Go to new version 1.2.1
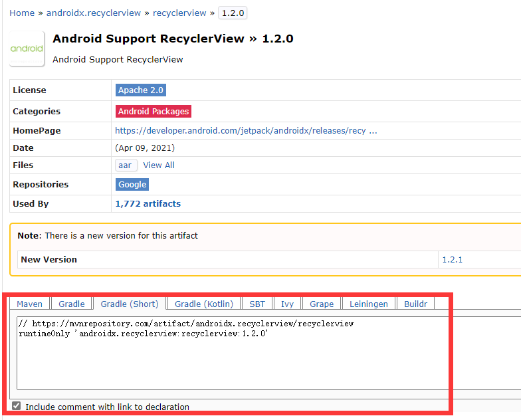This screenshot has width=521, height=420. (x=452, y=259)
